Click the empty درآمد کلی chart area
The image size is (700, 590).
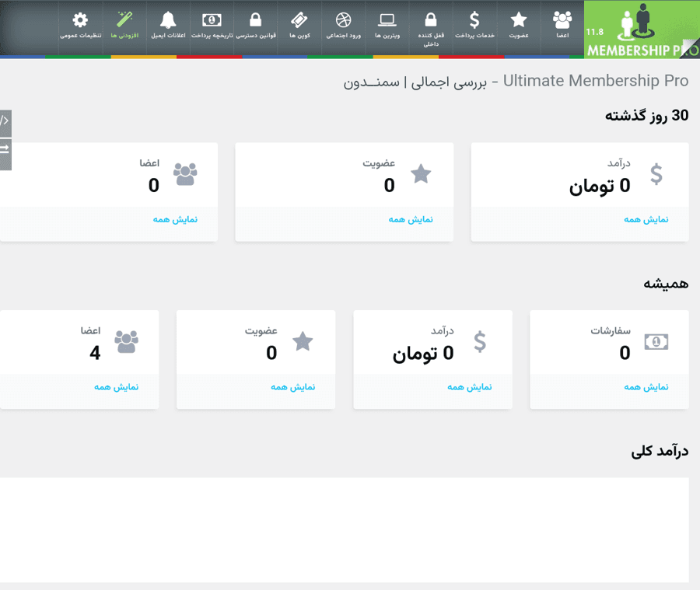(x=345, y=529)
